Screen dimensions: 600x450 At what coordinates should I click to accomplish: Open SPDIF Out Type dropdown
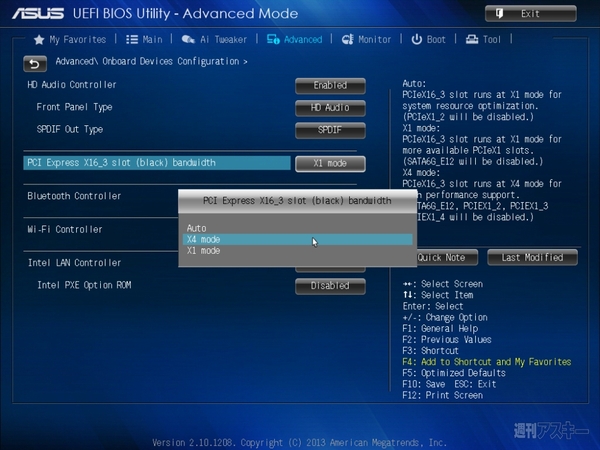330,130
